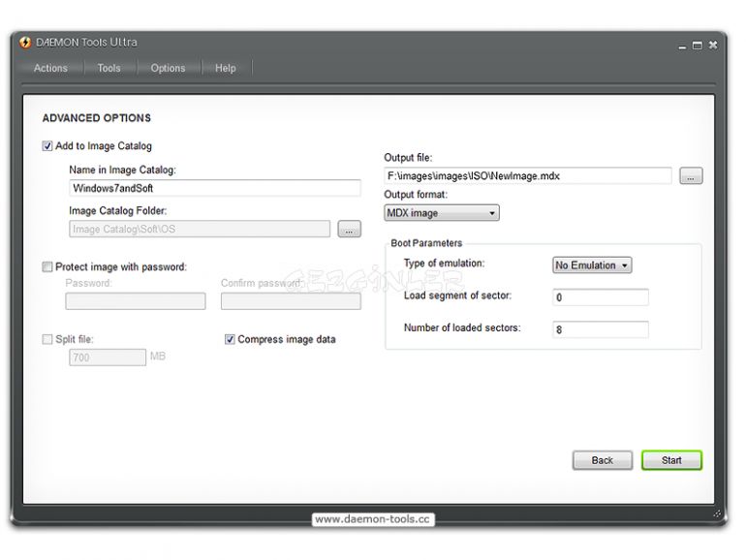Browse for the Output file location

coord(691,175)
